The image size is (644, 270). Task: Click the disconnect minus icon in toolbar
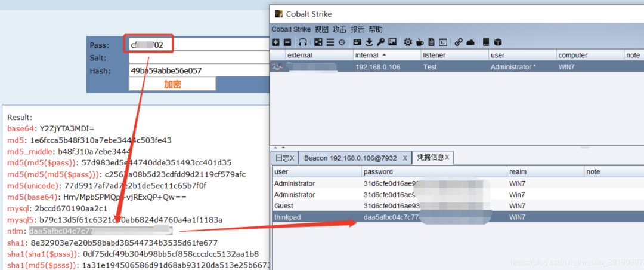pyautogui.click(x=287, y=42)
